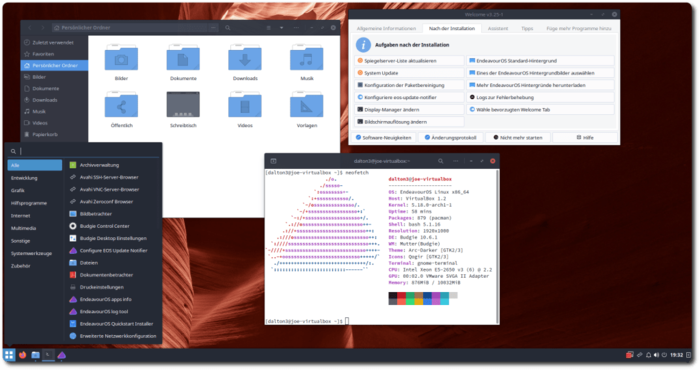Switch to the Assistent tab

pyautogui.click(x=498, y=29)
